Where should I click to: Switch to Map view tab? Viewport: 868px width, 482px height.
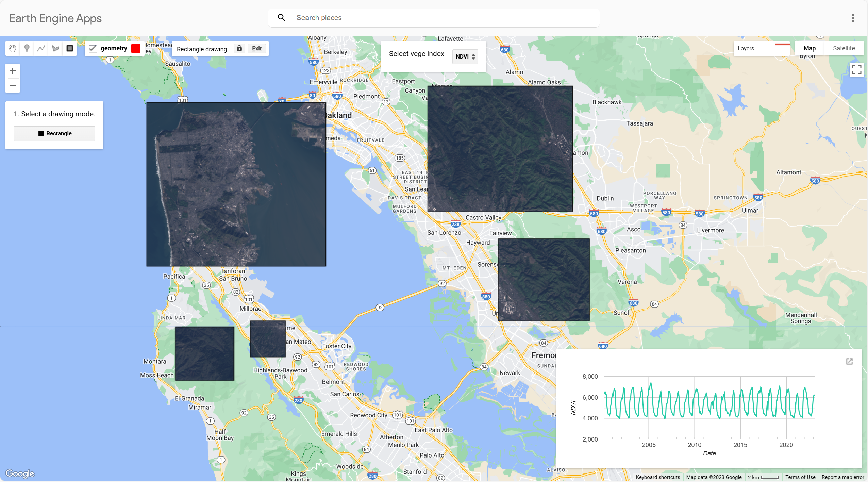coord(809,48)
